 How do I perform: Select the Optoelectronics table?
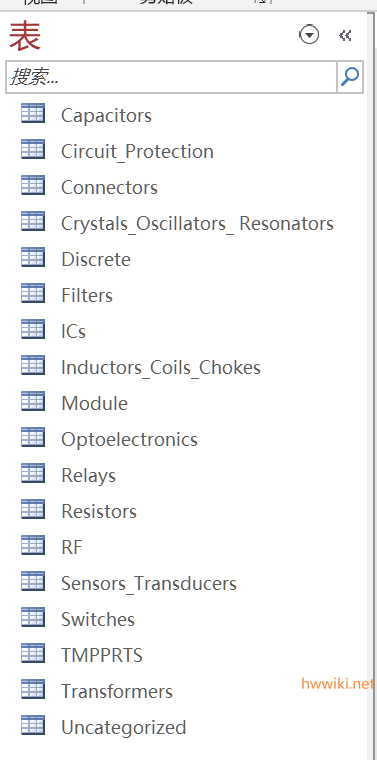pyautogui.click(x=129, y=439)
